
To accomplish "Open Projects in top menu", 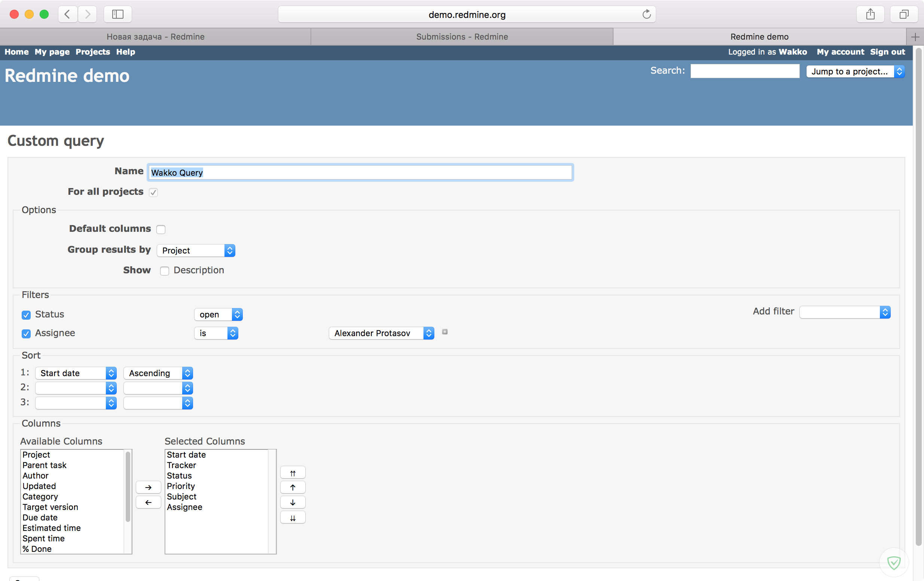I will 93,52.
